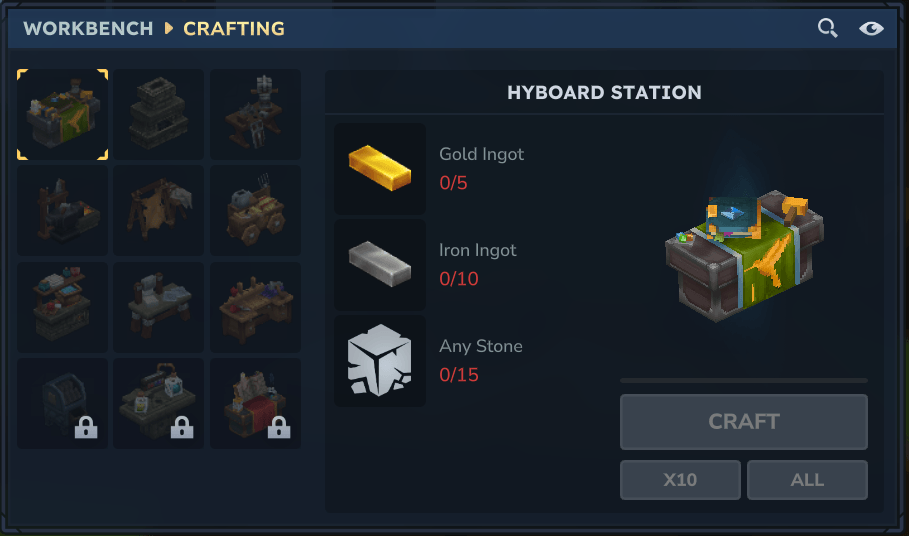Open the search magnifier
This screenshot has width=909, height=536.
tap(827, 28)
